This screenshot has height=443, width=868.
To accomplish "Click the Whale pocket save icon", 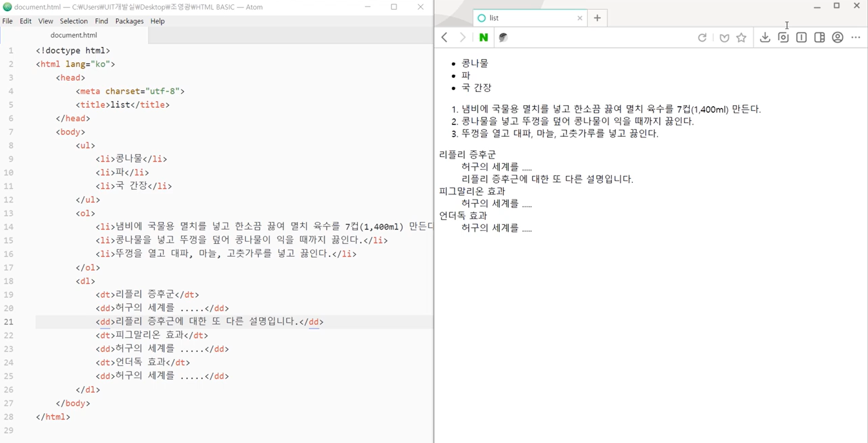I will tap(724, 37).
